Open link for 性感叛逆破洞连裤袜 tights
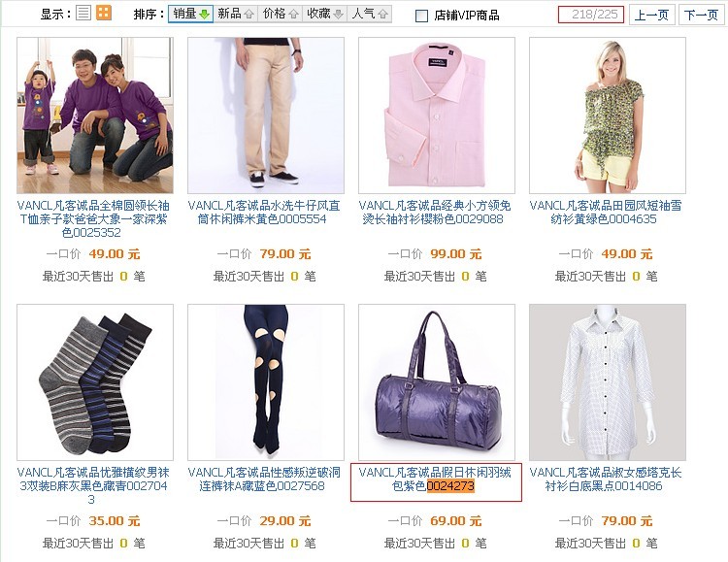This screenshot has height=562, width=728. [264, 479]
